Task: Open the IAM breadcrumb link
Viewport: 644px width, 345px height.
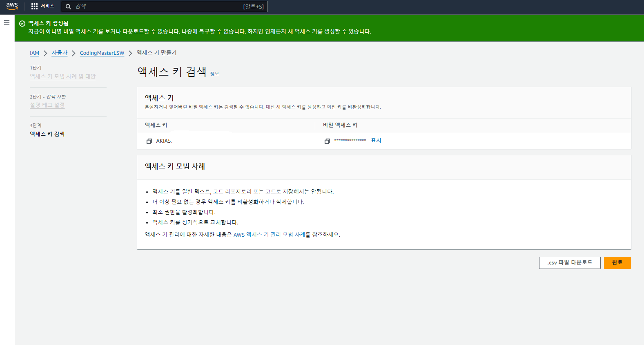Action: [34, 53]
